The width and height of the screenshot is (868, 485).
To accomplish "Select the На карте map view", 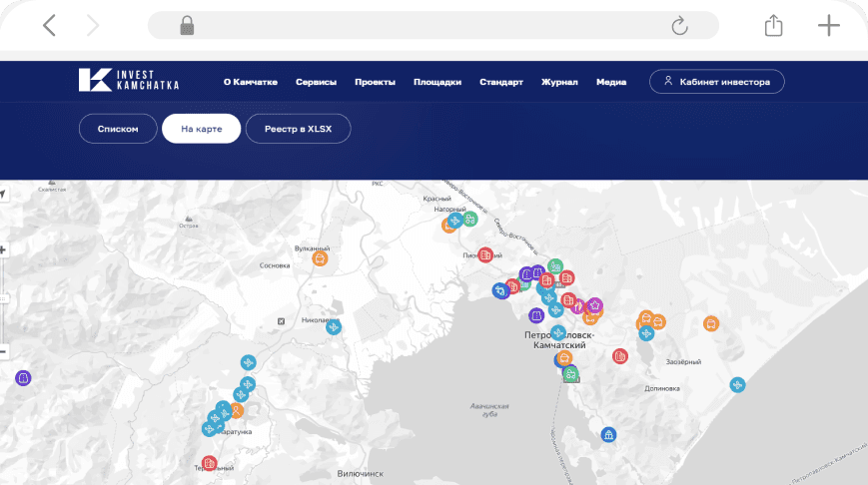I will pos(201,129).
